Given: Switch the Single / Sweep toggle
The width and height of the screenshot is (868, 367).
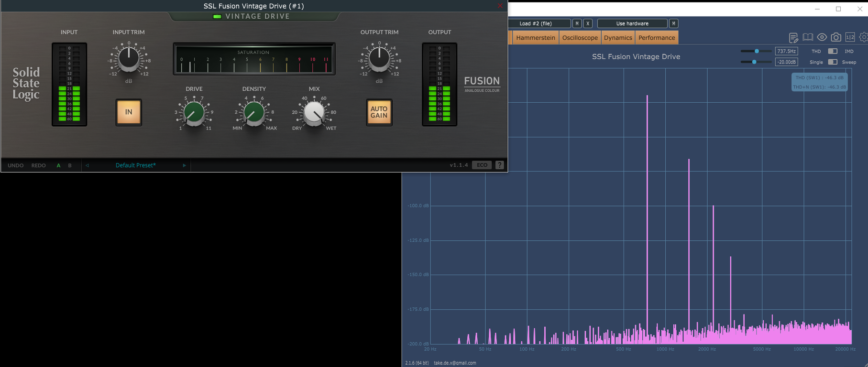Looking at the screenshot, I should point(833,62).
